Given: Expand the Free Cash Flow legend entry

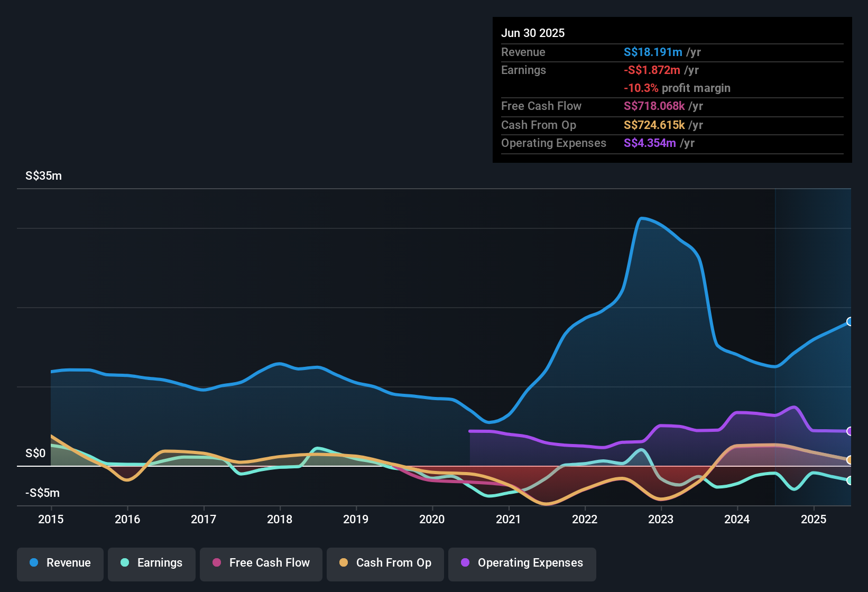Looking at the screenshot, I should tap(261, 563).
